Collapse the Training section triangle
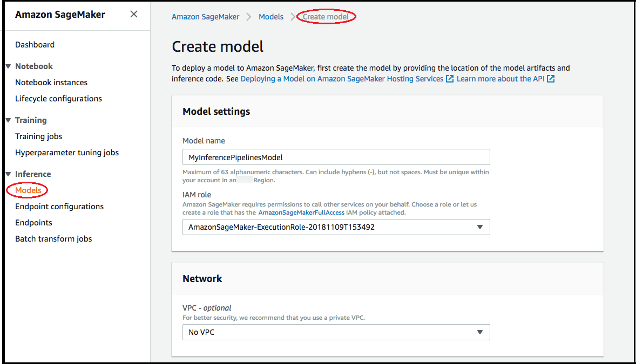Image resolution: width=636 pixels, height=364 pixels. coord(8,120)
